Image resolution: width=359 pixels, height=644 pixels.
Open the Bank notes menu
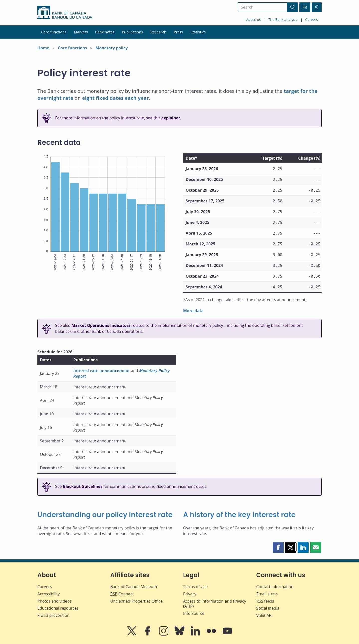click(x=105, y=32)
